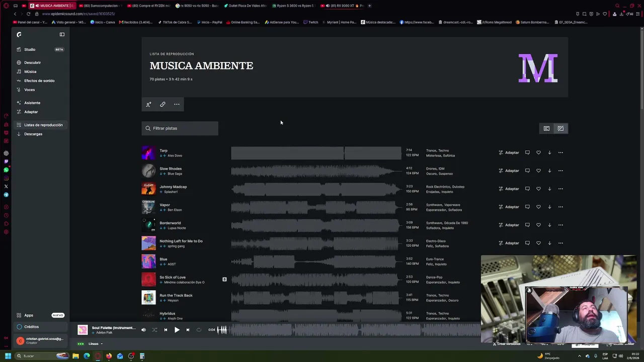Open more options for Nothing Left for Me to Do
644x362 pixels.
[560, 243]
